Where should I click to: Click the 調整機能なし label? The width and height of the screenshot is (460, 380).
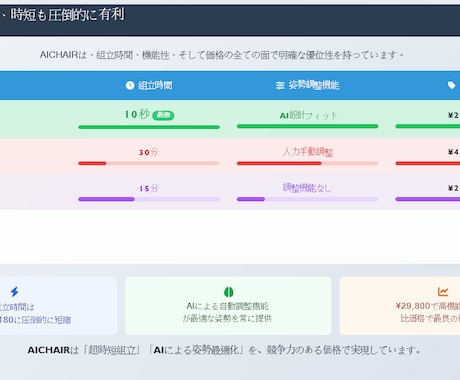(307, 188)
